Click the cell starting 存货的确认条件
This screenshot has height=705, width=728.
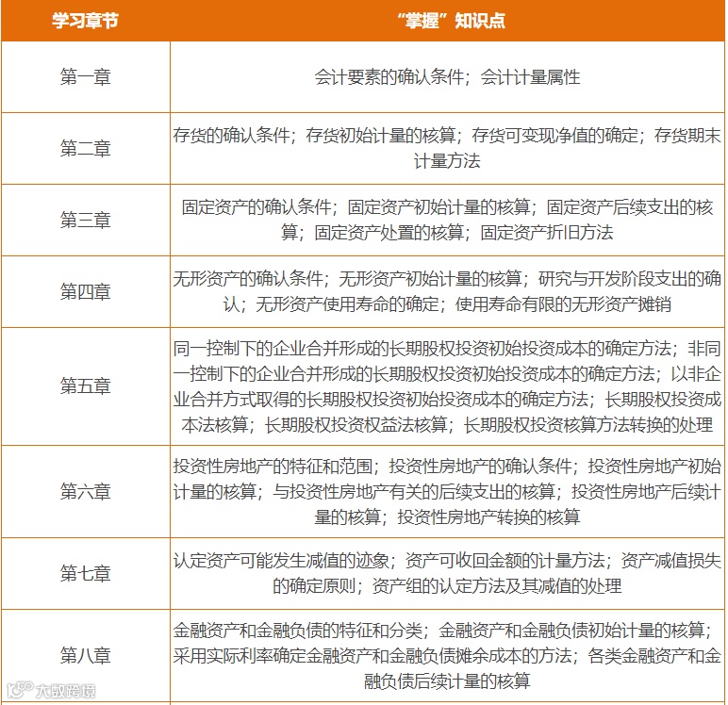pyautogui.click(x=448, y=149)
